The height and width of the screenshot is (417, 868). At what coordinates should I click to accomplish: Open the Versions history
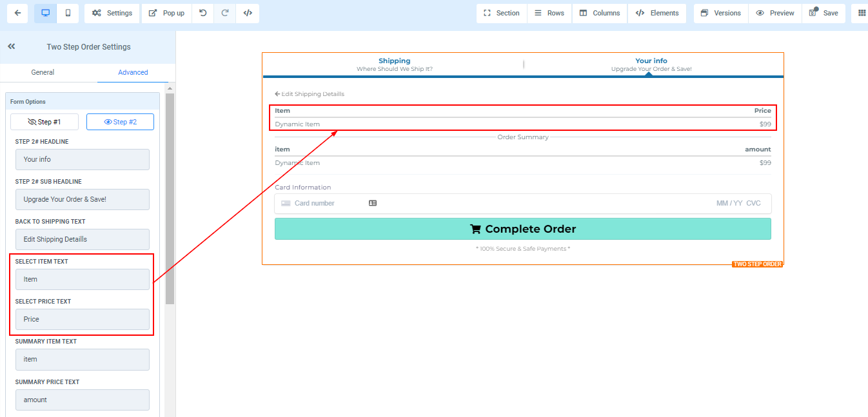pos(721,13)
